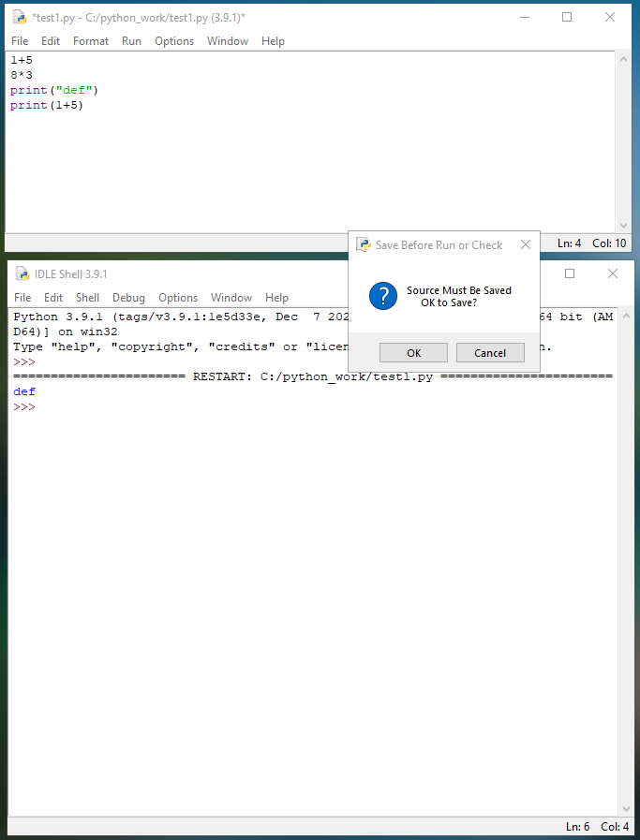Open the Debug menu in IDLE Shell
This screenshot has height=840, width=640.
coord(128,298)
